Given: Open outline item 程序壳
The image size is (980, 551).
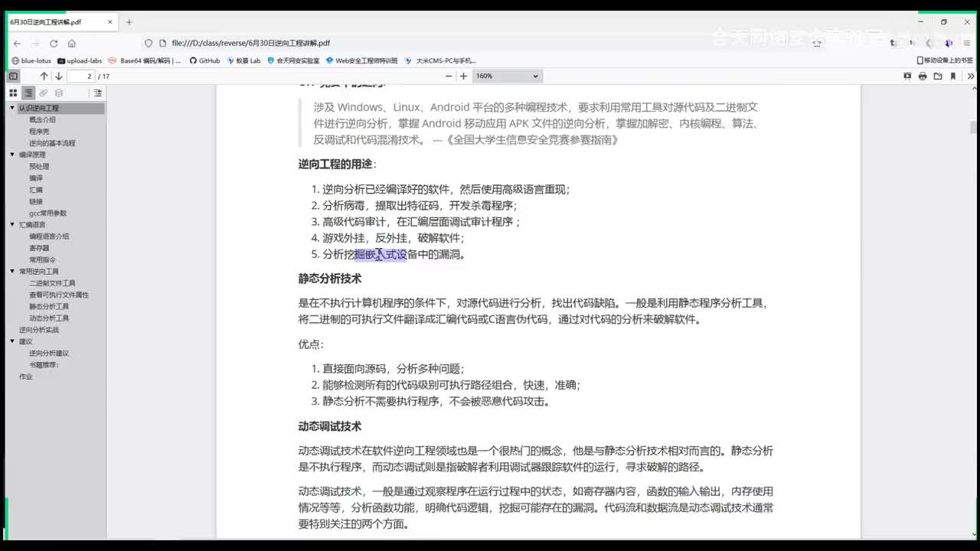Looking at the screenshot, I should click(x=39, y=132).
